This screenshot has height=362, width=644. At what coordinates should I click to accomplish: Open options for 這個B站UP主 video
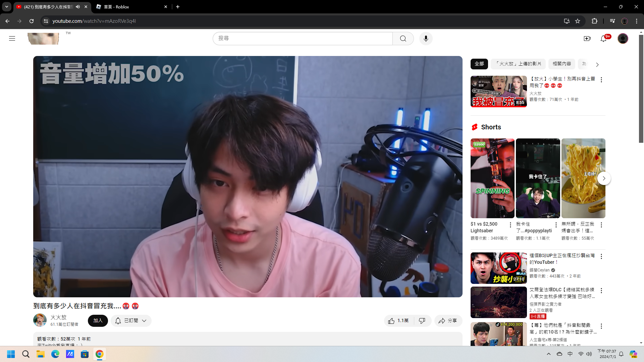[601, 256]
